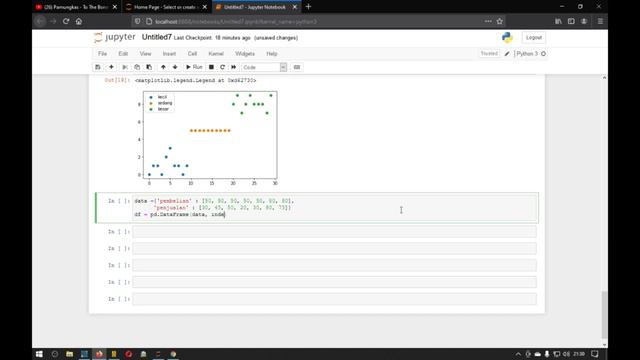
Task: Run the current cell
Action: [194, 67]
